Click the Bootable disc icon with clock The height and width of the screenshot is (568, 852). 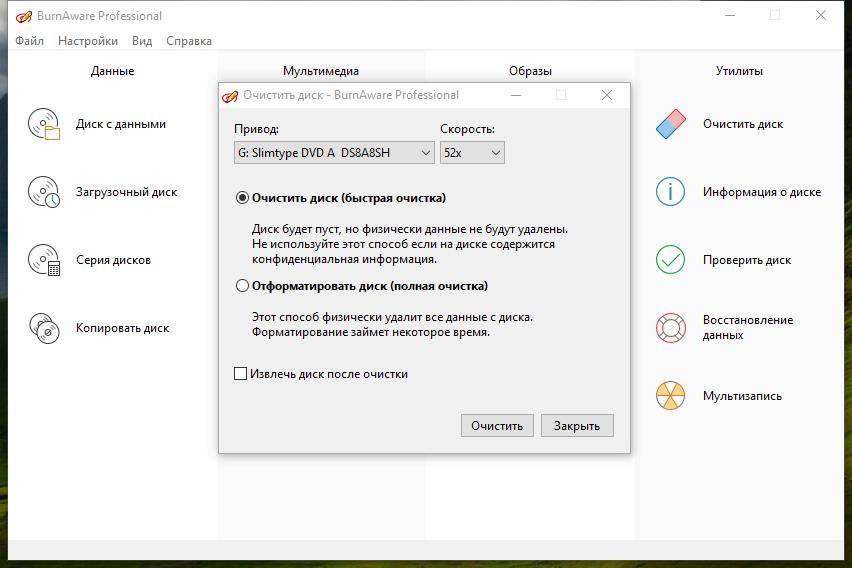point(44,192)
